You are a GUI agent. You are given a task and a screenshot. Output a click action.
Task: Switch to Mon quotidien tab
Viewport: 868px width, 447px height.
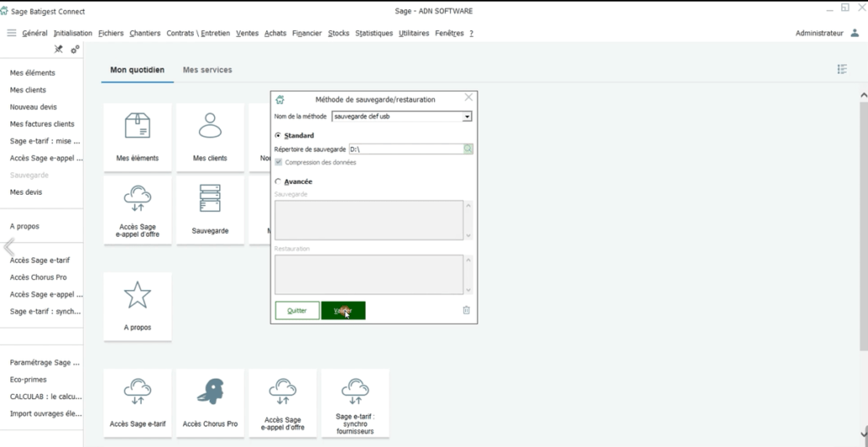(137, 70)
